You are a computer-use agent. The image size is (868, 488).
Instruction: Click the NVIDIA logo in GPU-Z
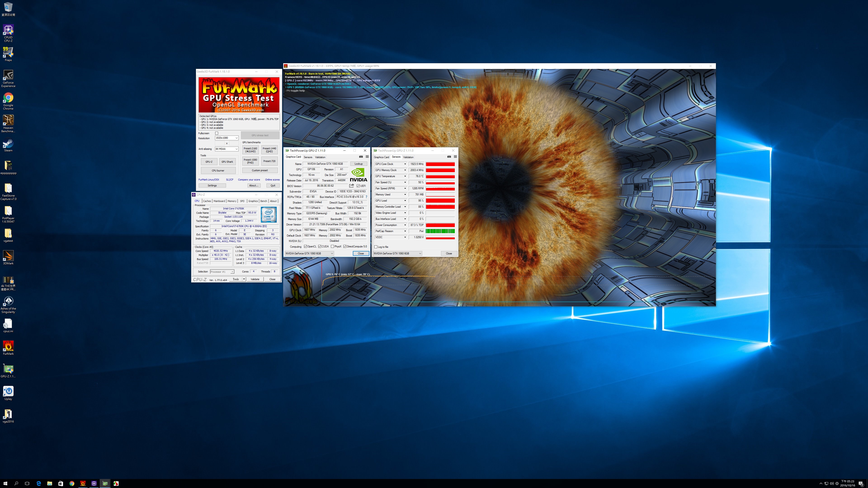click(359, 175)
